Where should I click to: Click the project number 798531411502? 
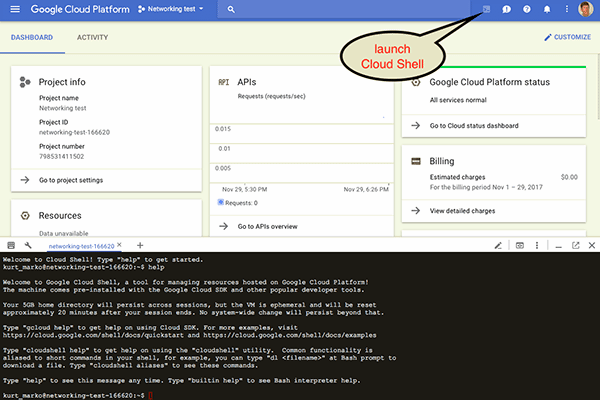point(62,157)
